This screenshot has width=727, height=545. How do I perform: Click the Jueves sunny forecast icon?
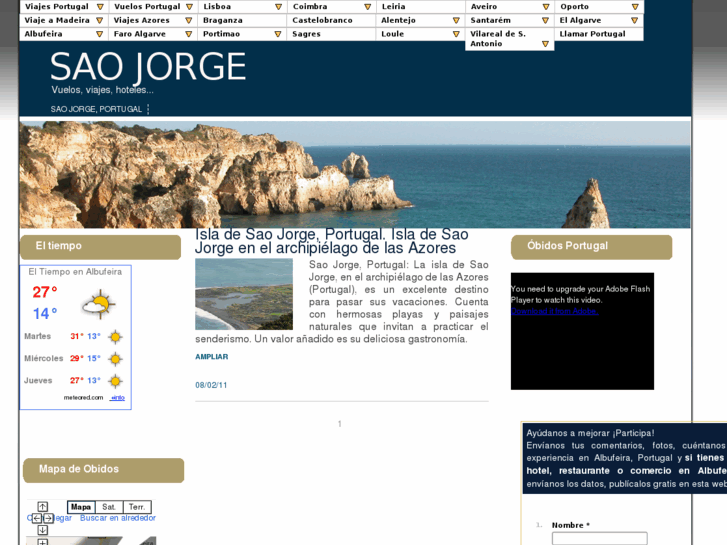click(x=115, y=381)
